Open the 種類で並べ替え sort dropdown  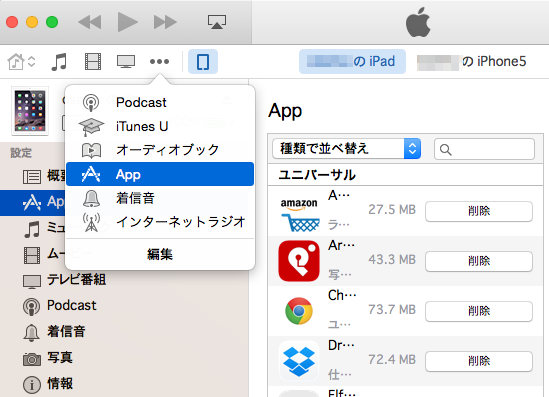coord(347,148)
